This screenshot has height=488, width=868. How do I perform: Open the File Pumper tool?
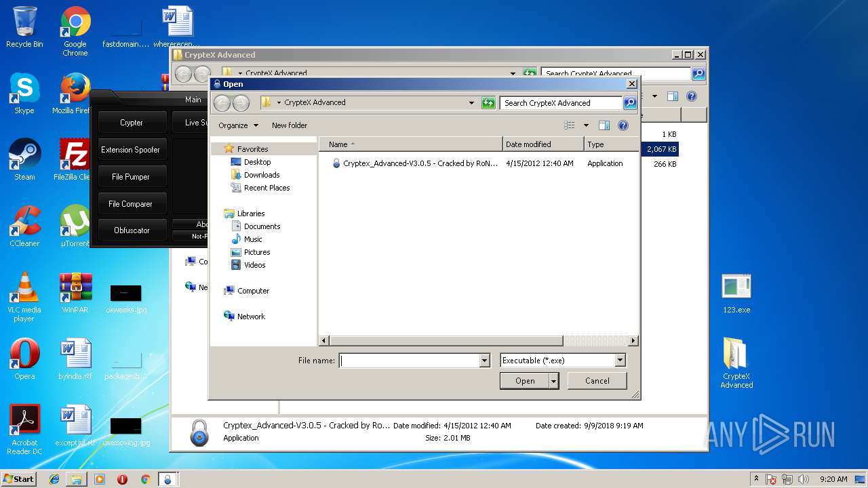click(x=131, y=177)
